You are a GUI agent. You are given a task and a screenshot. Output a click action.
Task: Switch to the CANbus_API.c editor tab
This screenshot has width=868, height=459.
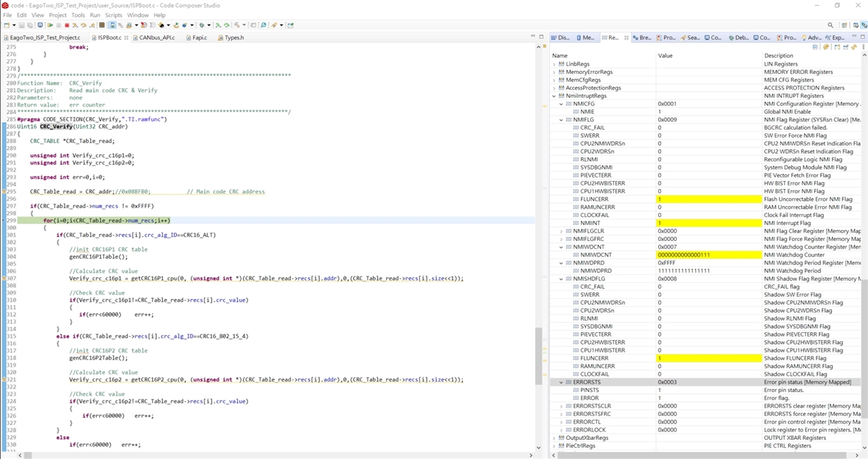tap(156, 37)
